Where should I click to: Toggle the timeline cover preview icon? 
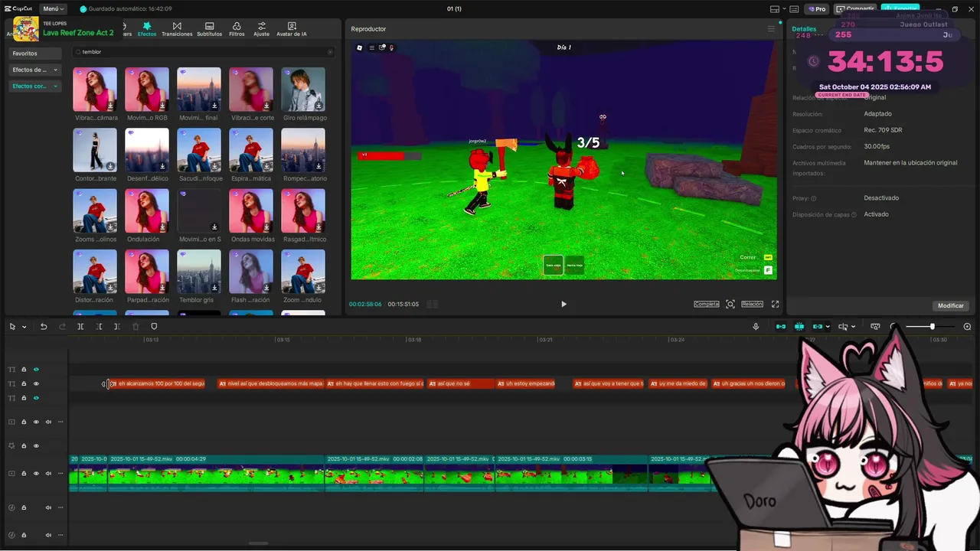[x=875, y=327]
